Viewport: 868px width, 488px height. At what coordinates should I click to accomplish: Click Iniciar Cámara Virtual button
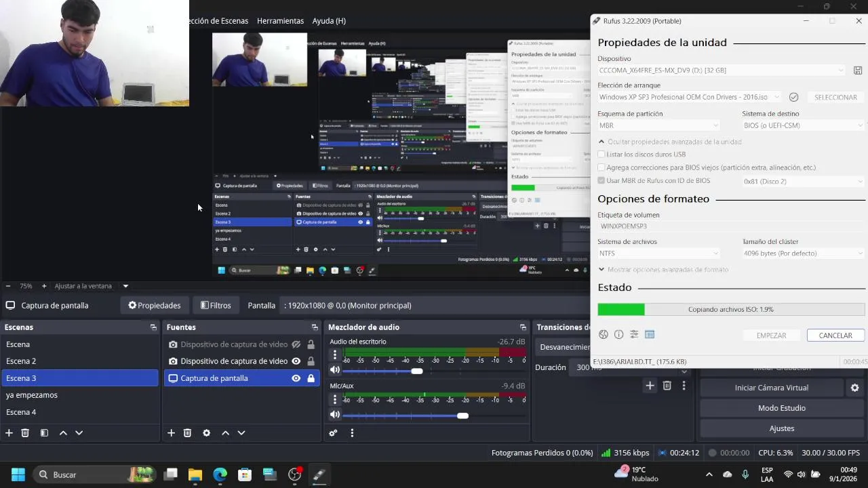pos(772,388)
